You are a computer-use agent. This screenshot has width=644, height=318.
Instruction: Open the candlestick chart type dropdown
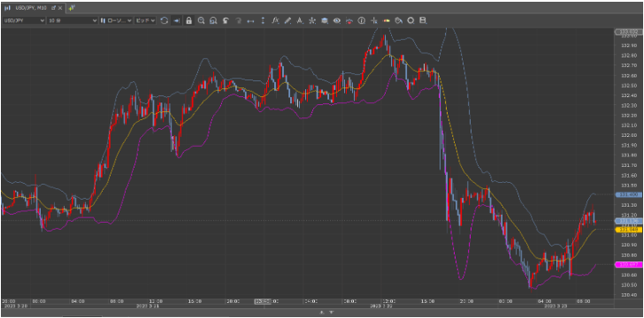pos(116,20)
